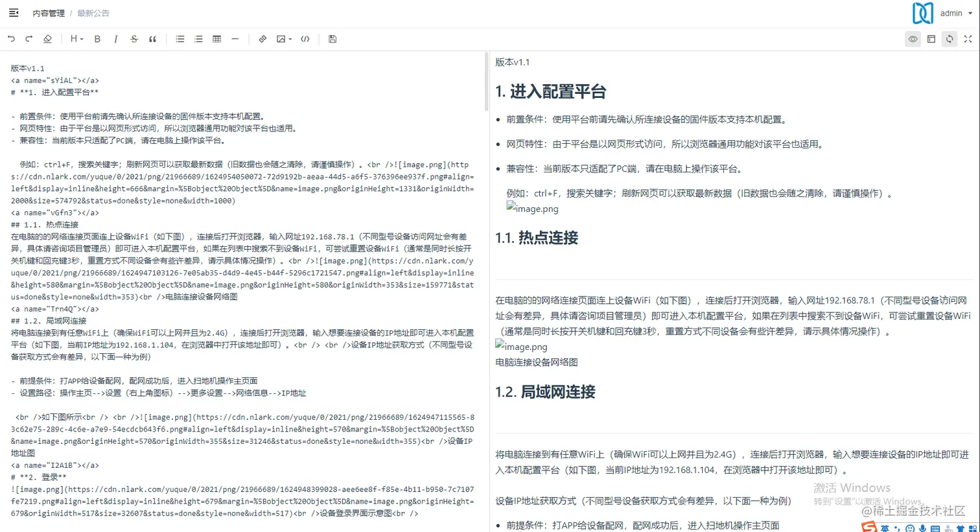Viewport: 980px width, 532px height.
Task: Select the unordered list formatting
Action: [180, 39]
